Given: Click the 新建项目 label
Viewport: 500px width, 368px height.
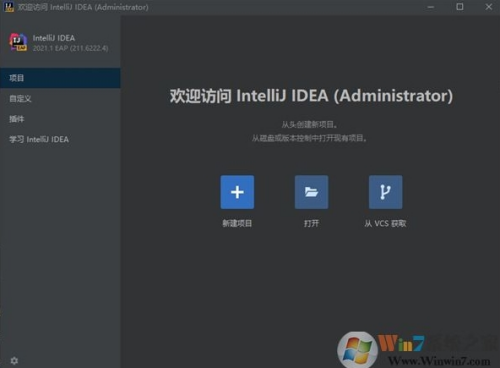Looking at the screenshot, I should [237, 223].
